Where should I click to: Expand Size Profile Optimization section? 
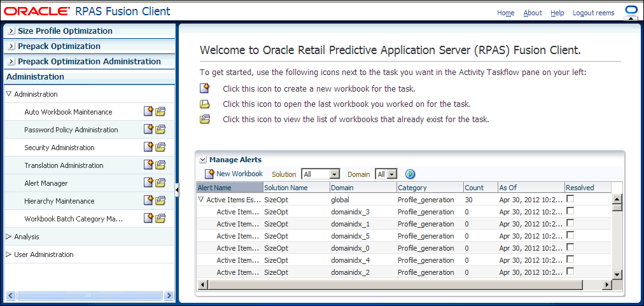pyautogui.click(x=11, y=31)
